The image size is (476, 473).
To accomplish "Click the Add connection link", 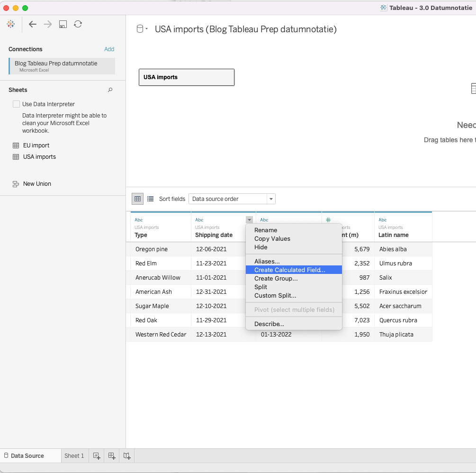I will (109, 49).
